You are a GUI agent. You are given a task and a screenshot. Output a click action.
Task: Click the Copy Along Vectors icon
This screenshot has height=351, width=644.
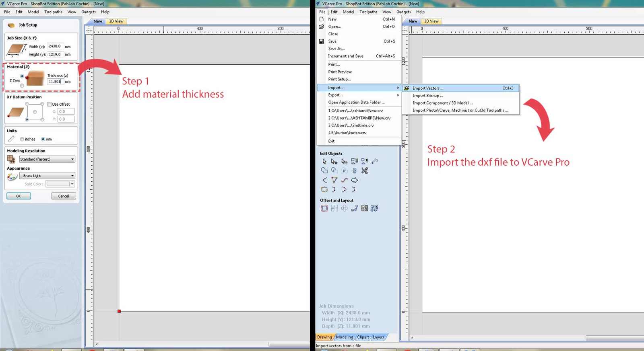354,208
